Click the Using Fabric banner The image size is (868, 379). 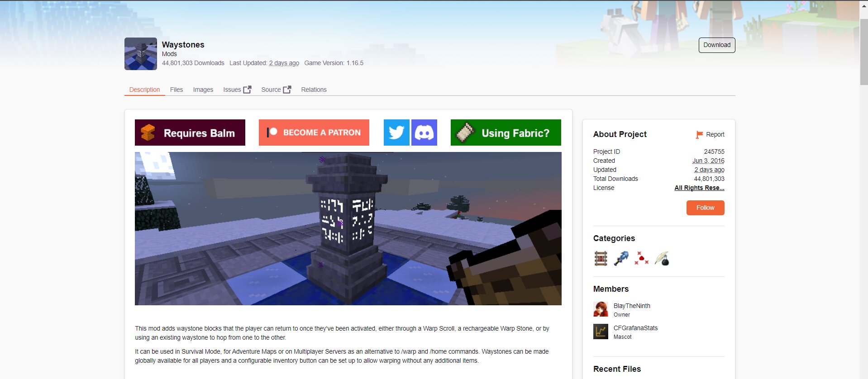(x=506, y=133)
